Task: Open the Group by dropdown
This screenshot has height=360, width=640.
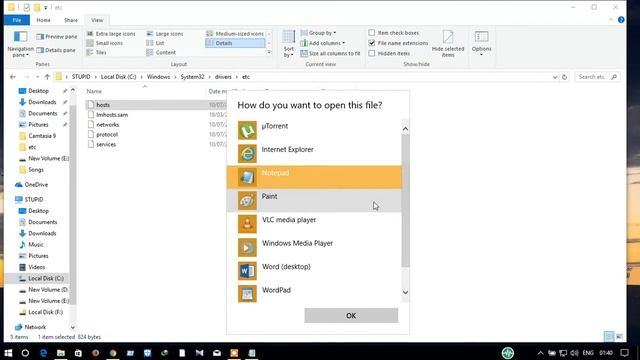Action: (x=318, y=33)
